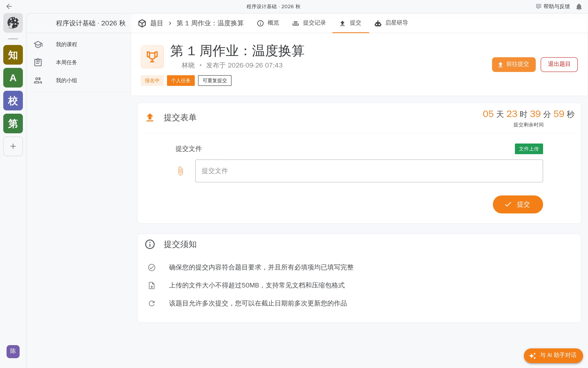Open the 概览 tab
This screenshot has width=588, height=368.
tap(268, 23)
